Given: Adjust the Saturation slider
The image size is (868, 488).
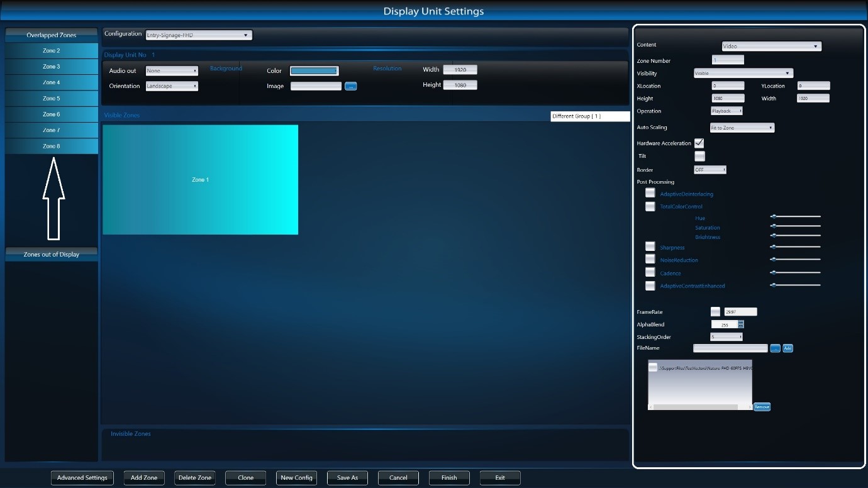Looking at the screenshot, I should [796, 226].
